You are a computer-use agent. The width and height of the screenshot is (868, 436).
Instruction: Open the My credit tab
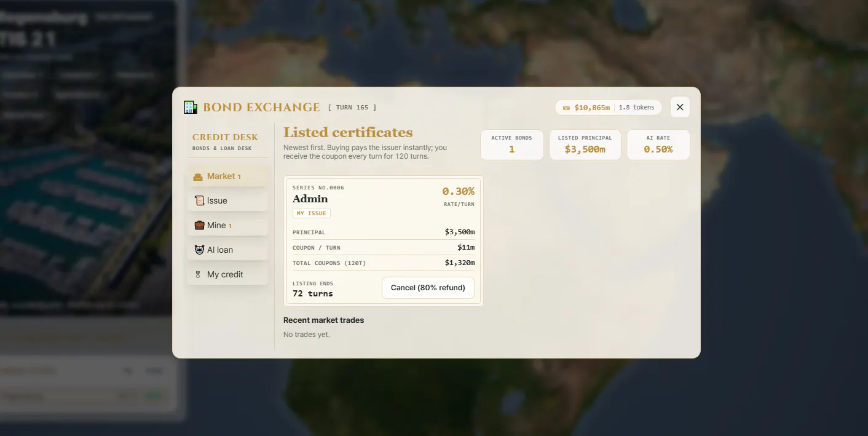point(227,274)
